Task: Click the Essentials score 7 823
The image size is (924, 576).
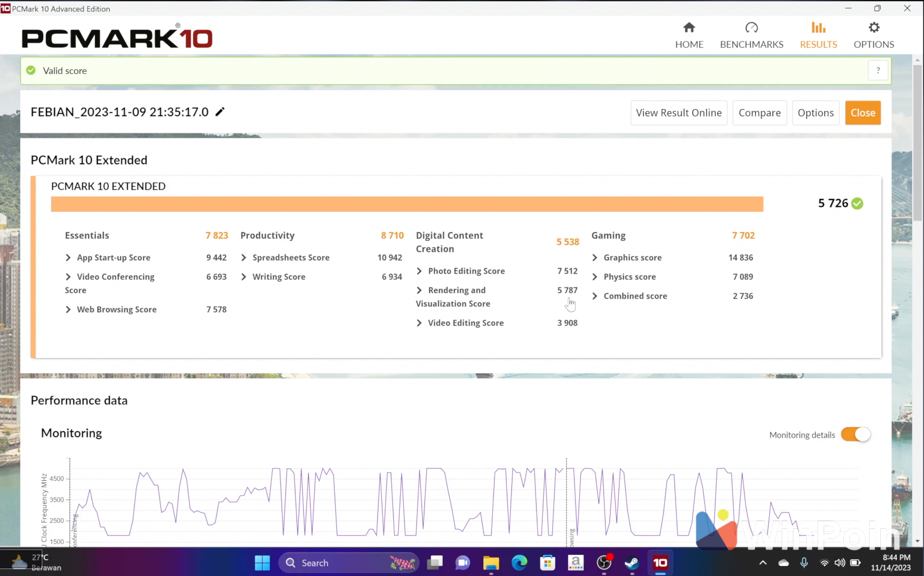Action: tap(216, 235)
